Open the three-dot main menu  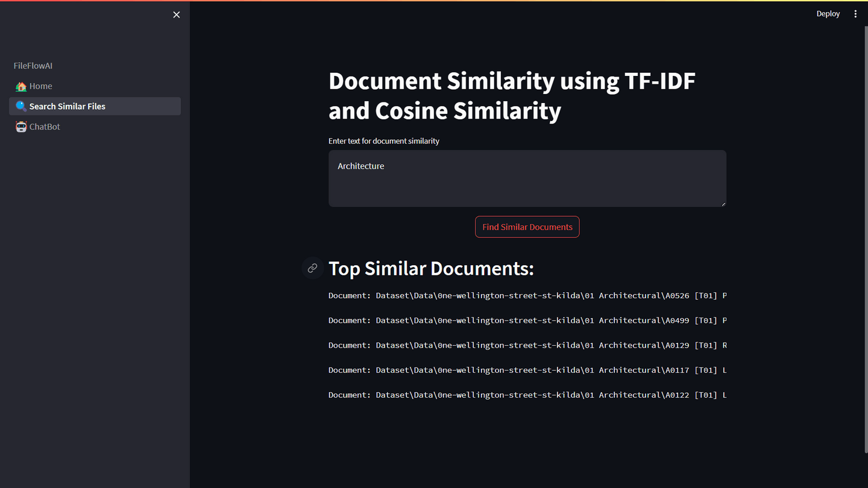tap(855, 14)
